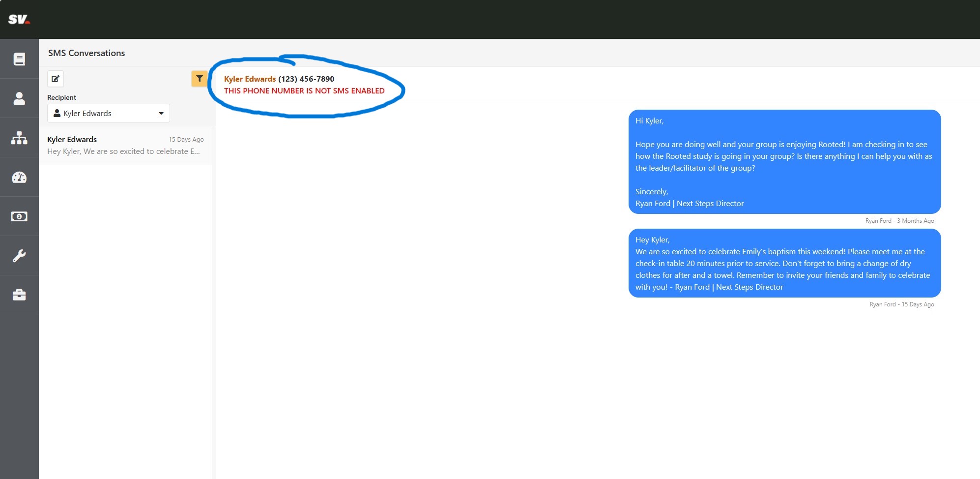Click the message starting Hi Kyler
This screenshot has height=479, width=980.
coord(784,162)
